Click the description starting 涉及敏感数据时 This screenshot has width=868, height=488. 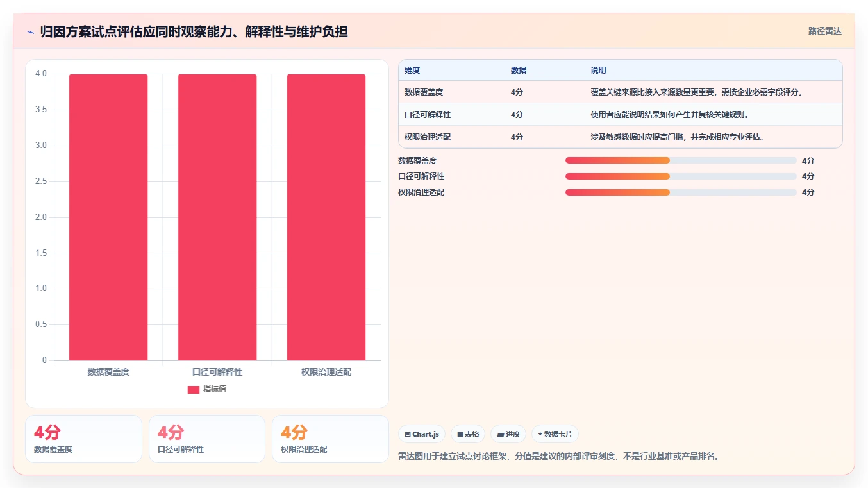[678, 137]
